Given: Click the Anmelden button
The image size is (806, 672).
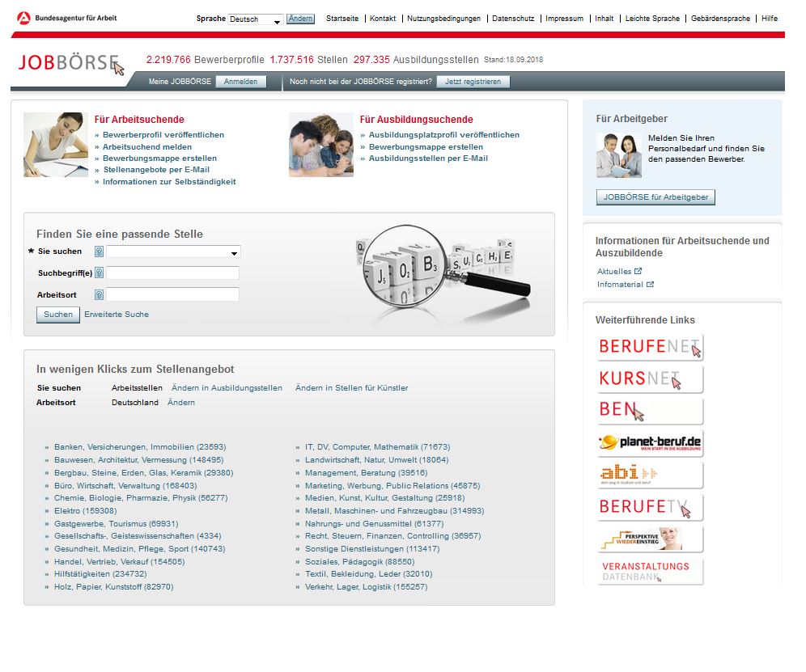Looking at the screenshot, I should [240, 82].
